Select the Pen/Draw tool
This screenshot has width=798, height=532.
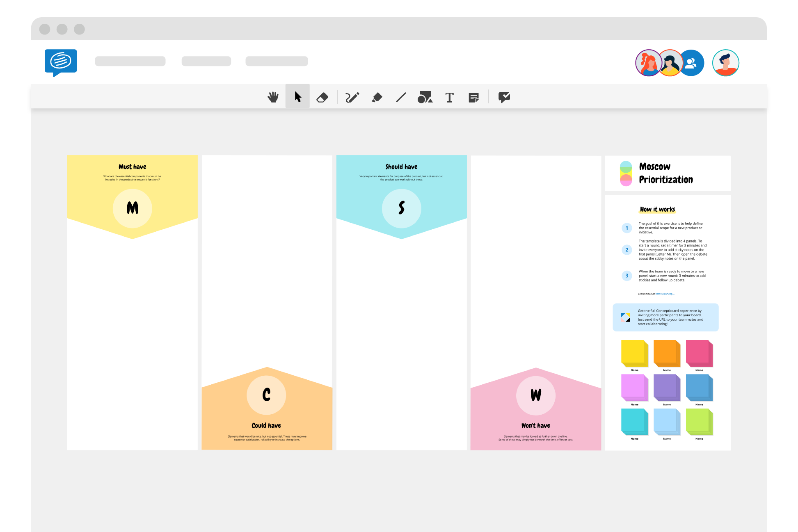(x=350, y=97)
